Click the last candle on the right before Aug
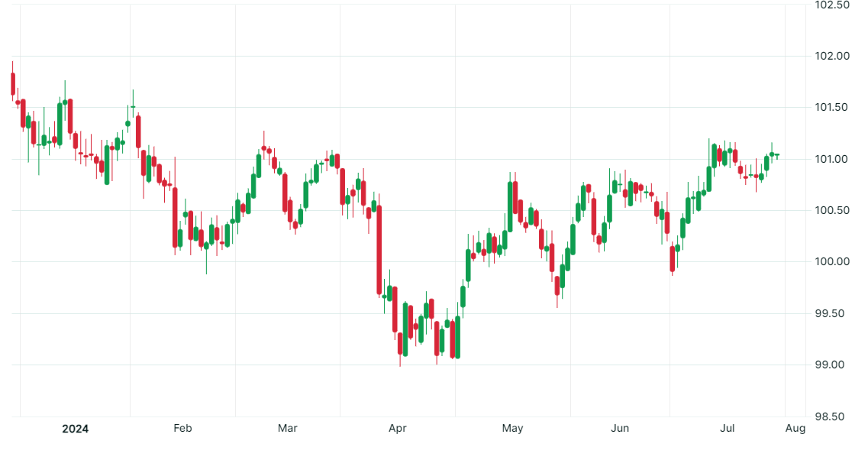The width and height of the screenshot is (868, 457). tap(777, 155)
